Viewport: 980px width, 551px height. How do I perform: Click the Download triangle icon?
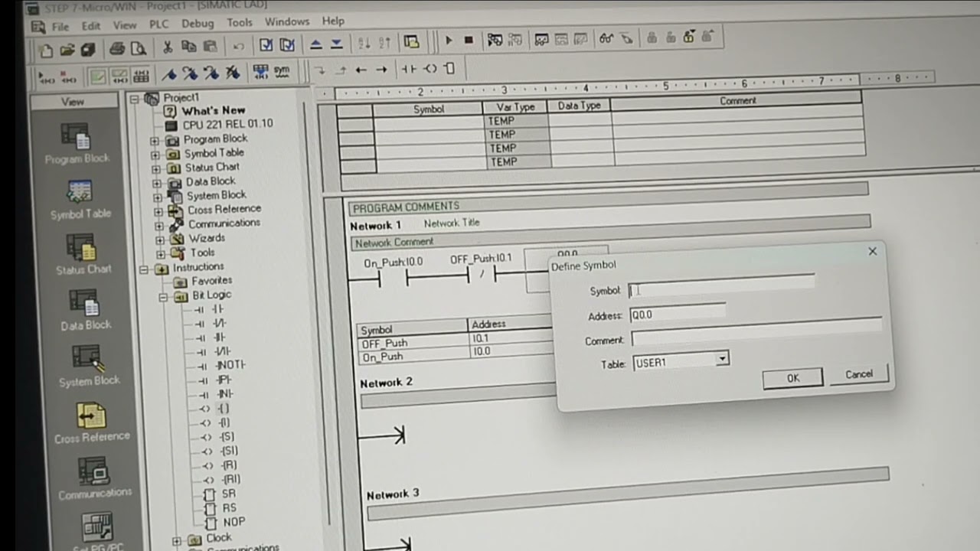click(338, 44)
